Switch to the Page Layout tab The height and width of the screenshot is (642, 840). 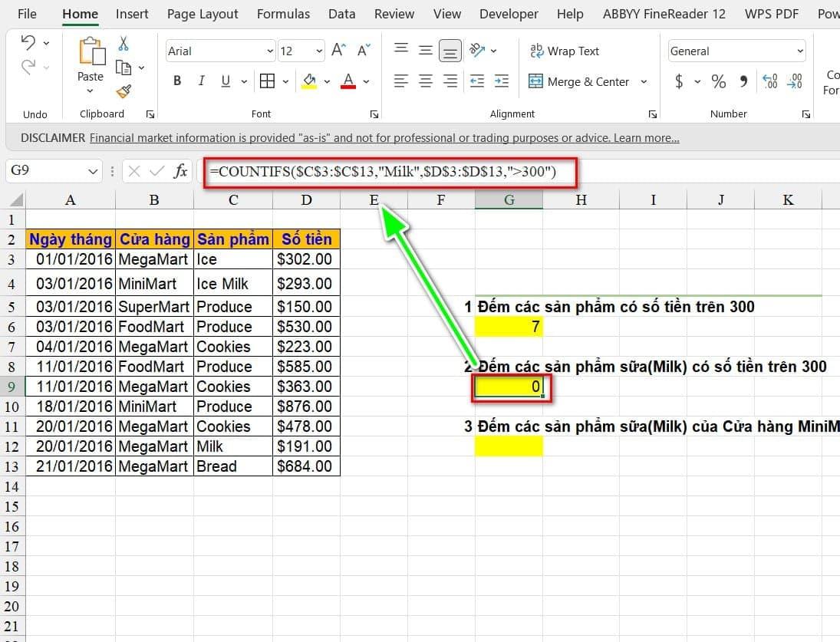pyautogui.click(x=203, y=14)
